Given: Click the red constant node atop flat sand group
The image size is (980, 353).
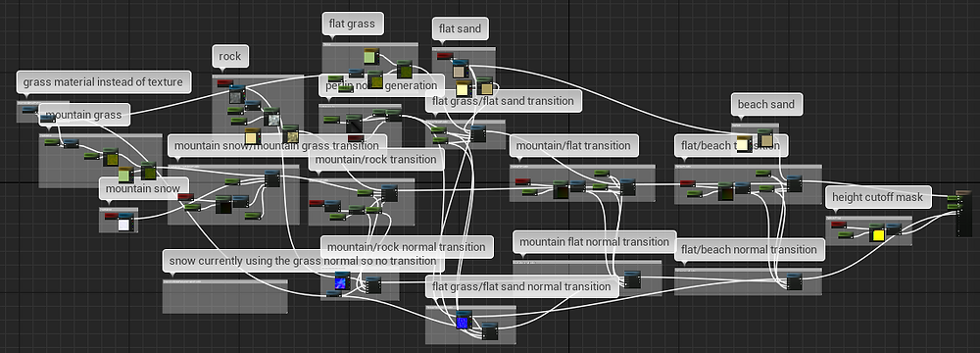Looking at the screenshot, I should point(444,56).
